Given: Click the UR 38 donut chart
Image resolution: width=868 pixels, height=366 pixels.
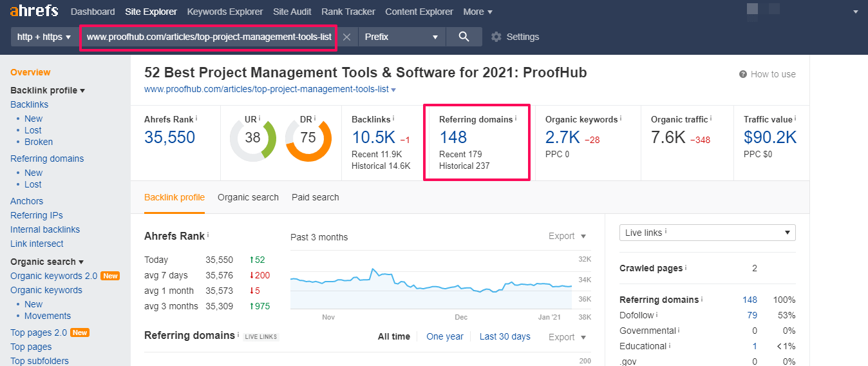Looking at the screenshot, I should pyautogui.click(x=252, y=138).
